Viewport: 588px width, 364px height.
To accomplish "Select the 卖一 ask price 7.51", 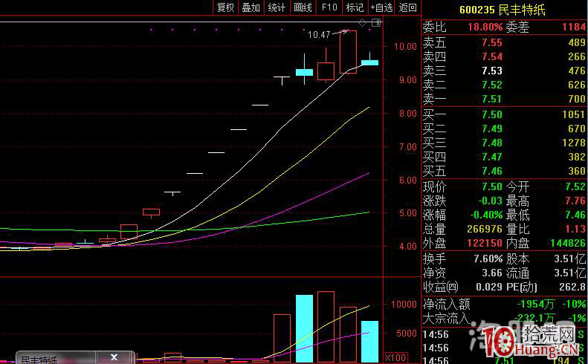I will (492, 99).
